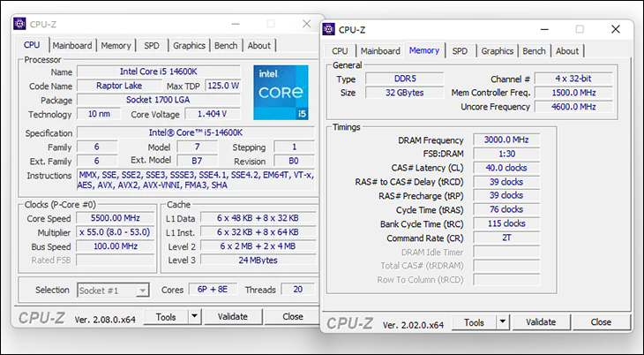Viewport: 644px width, 355px height.
Task: Click the memory Type value DDR5
Action: click(405, 79)
